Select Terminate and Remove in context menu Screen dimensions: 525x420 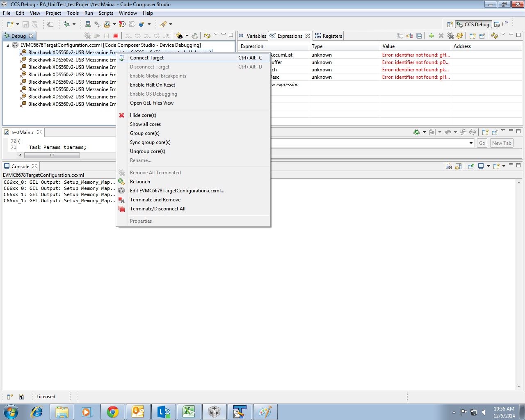click(193, 200)
